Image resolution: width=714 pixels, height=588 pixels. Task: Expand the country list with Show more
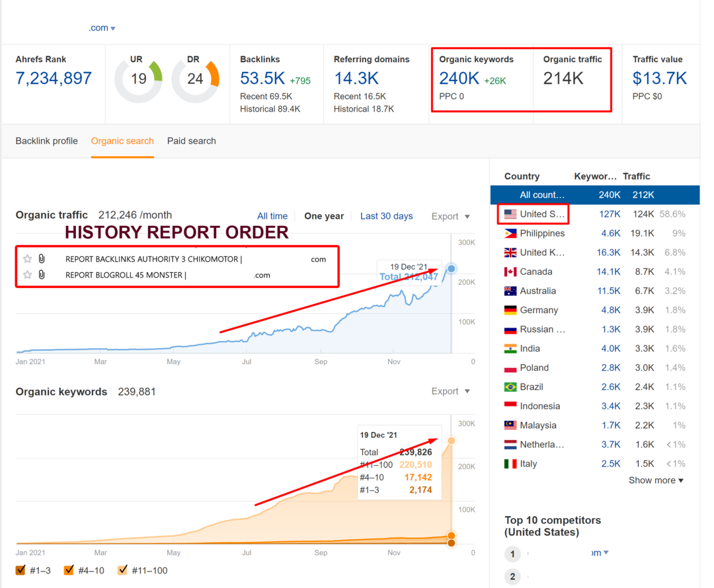coord(656,480)
